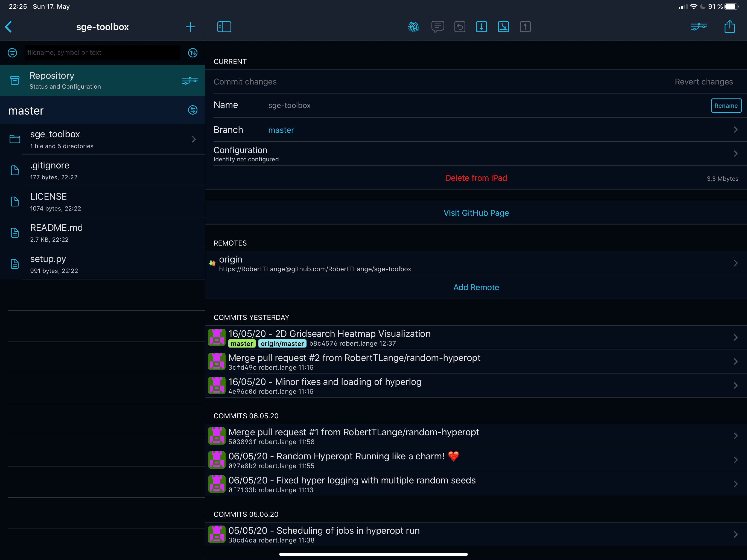Viewport: 747px width, 560px height.
Task: Click the filename, symbol or text search field
Action: click(x=102, y=53)
